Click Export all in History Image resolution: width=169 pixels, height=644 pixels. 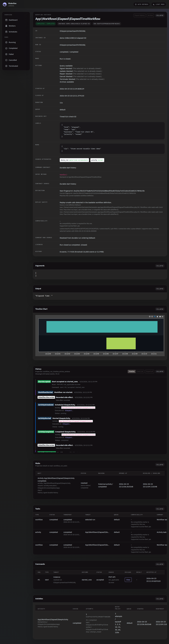(150, 371)
